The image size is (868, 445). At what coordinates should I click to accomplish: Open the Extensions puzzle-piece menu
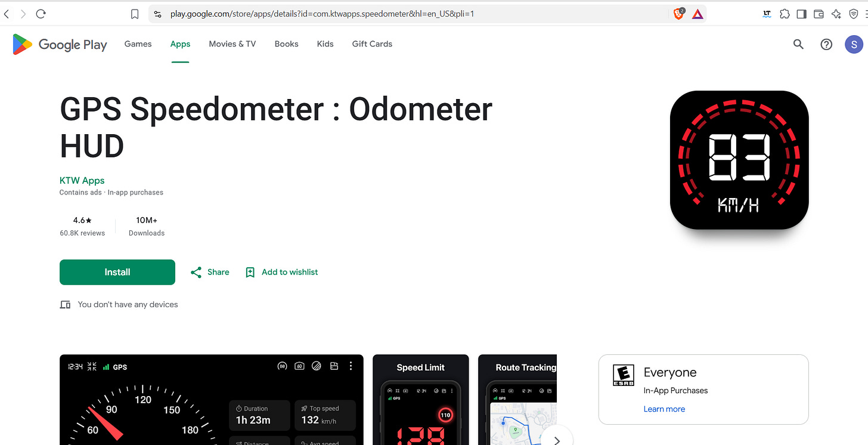click(x=785, y=14)
